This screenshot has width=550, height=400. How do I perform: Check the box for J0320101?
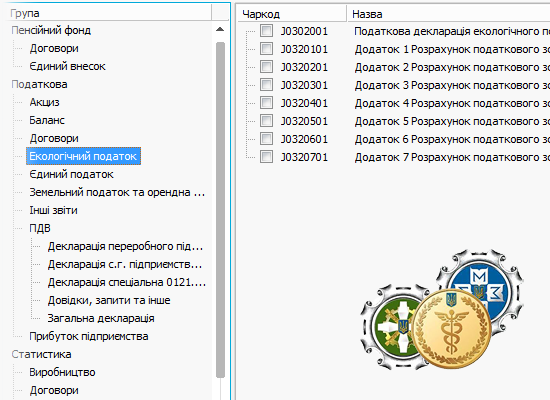pyautogui.click(x=266, y=48)
